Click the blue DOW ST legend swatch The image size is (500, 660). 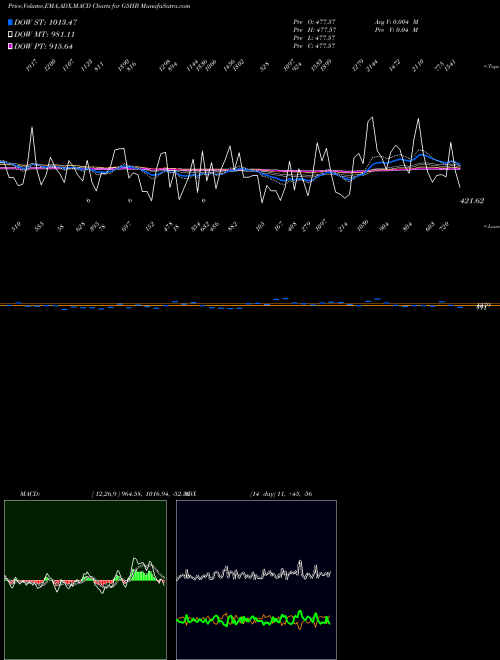(x=10, y=22)
